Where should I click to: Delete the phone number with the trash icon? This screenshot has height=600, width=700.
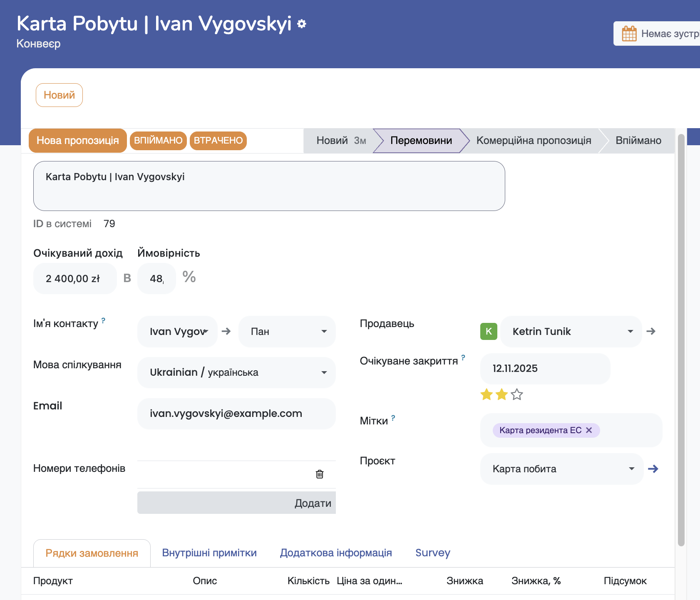tap(319, 474)
